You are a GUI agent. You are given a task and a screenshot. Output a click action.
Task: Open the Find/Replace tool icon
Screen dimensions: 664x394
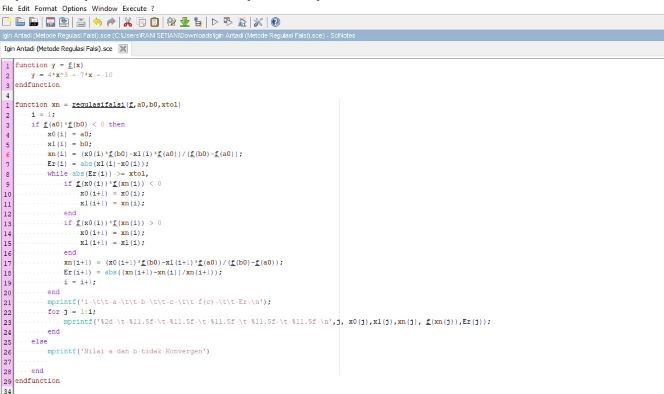click(171, 22)
